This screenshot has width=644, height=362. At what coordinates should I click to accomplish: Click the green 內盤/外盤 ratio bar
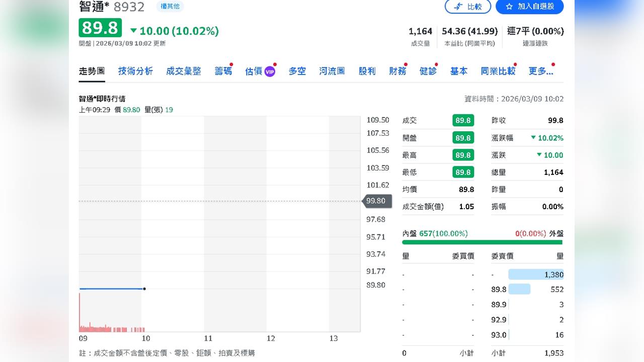click(481, 242)
